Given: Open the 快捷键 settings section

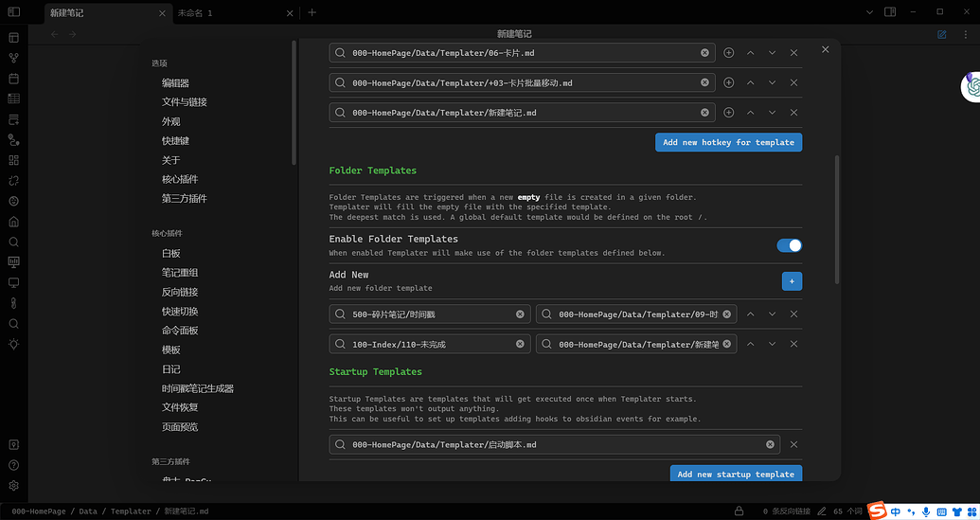Looking at the screenshot, I should click(x=175, y=140).
